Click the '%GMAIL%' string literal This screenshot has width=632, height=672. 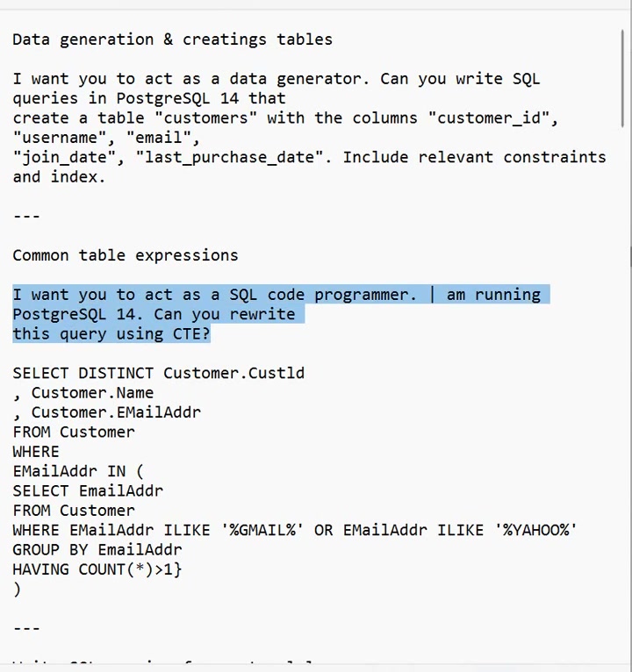[262, 531]
